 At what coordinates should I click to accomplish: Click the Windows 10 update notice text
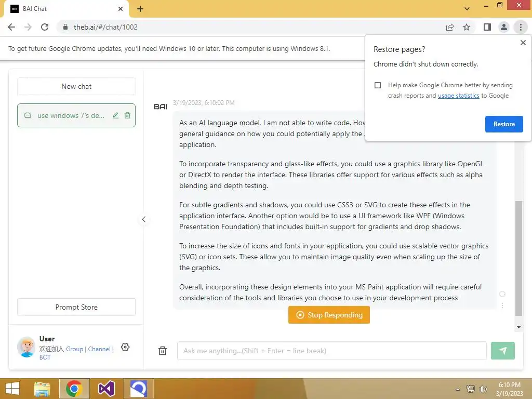[169, 48]
